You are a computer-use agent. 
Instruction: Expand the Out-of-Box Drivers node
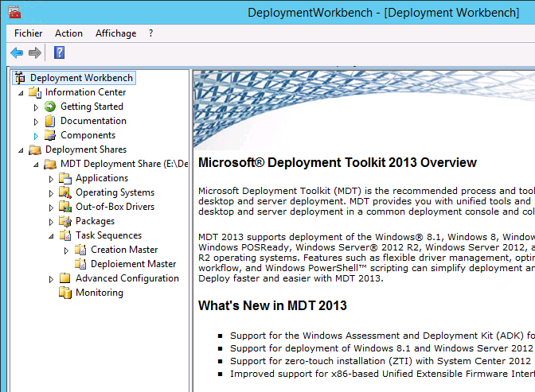pyautogui.click(x=51, y=208)
